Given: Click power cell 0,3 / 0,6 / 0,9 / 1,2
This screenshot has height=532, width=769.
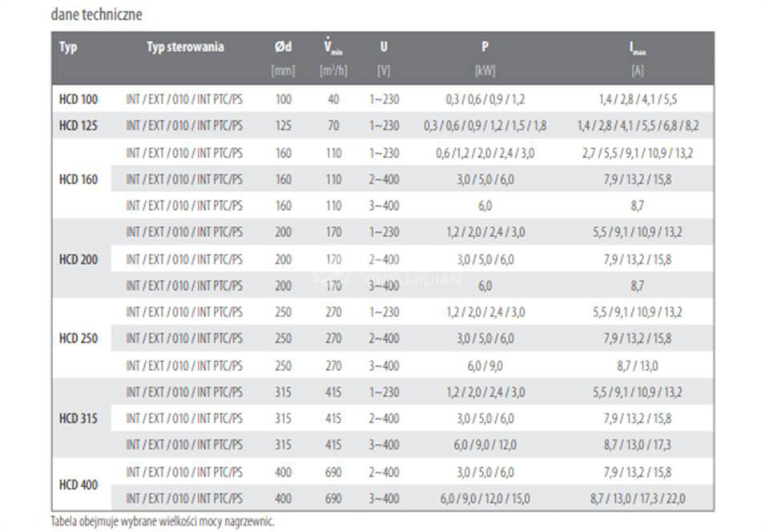Looking at the screenshot, I should 485,99.
